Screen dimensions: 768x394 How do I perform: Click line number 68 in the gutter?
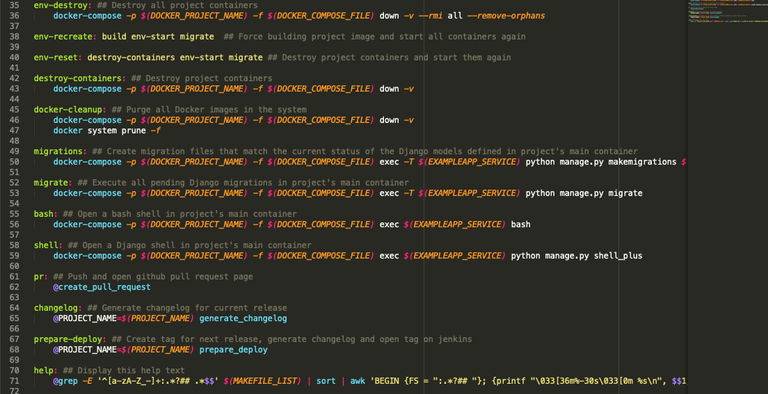pos(14,350)
